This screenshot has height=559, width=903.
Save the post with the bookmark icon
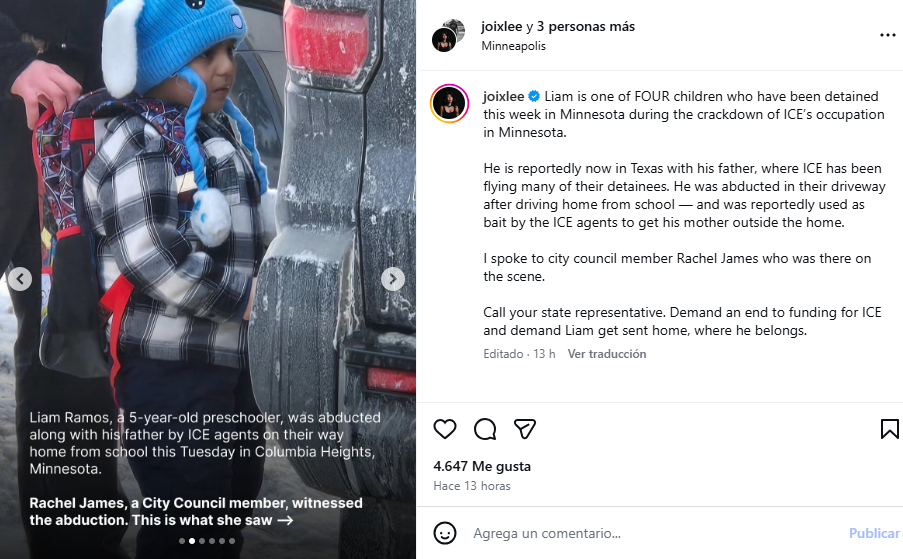click(x=889, y=429)
